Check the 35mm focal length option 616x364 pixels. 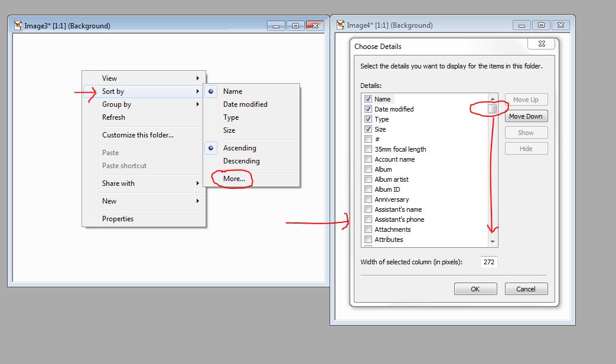click(x=368, y=149)
